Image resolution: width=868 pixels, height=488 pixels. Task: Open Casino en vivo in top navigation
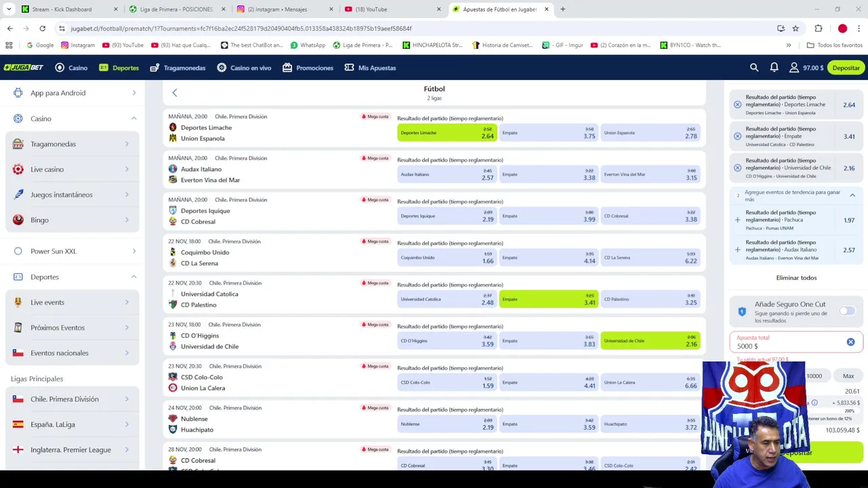point(244,68)
